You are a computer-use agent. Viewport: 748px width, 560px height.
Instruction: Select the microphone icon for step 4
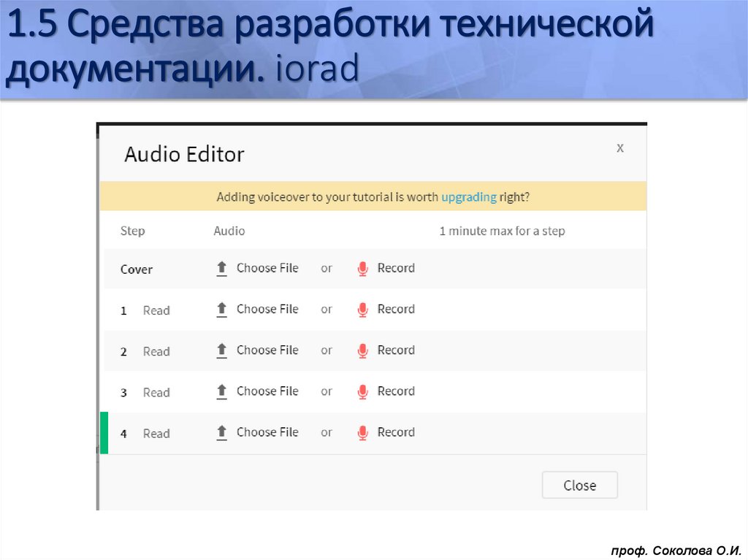point(362,431)
